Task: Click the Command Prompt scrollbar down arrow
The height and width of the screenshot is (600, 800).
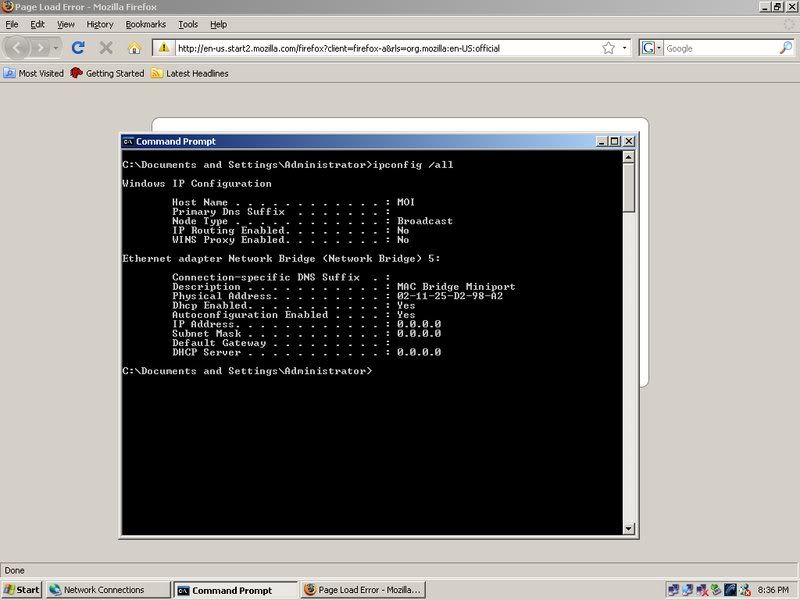Action: (629, 528)
